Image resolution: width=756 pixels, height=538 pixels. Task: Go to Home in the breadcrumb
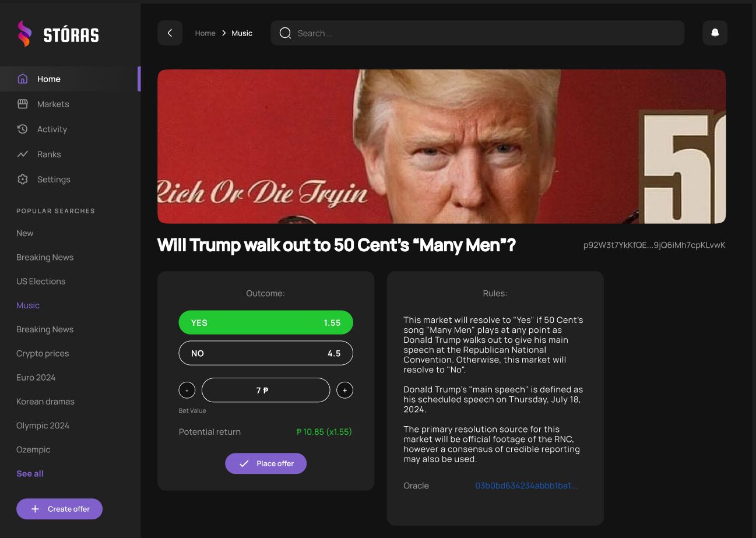[205, 33]
